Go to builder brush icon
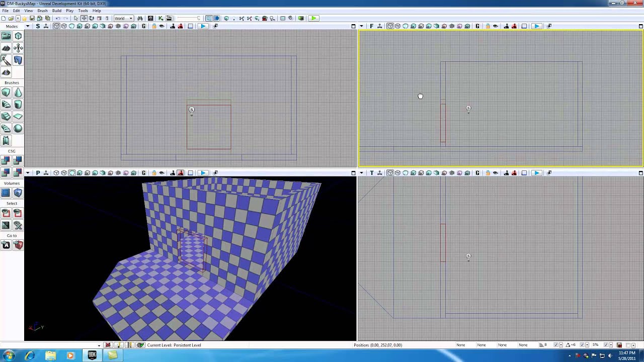644x362 pixels. [x=18, y=245]
